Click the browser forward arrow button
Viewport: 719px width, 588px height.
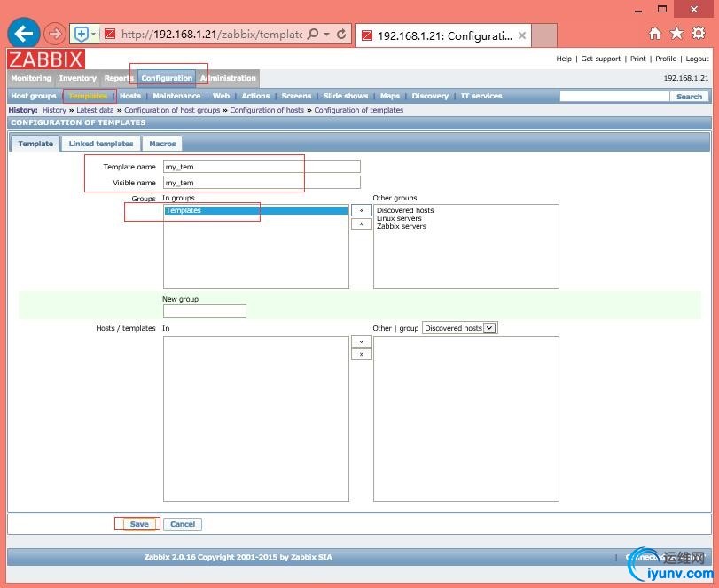[x=55, y=34]
